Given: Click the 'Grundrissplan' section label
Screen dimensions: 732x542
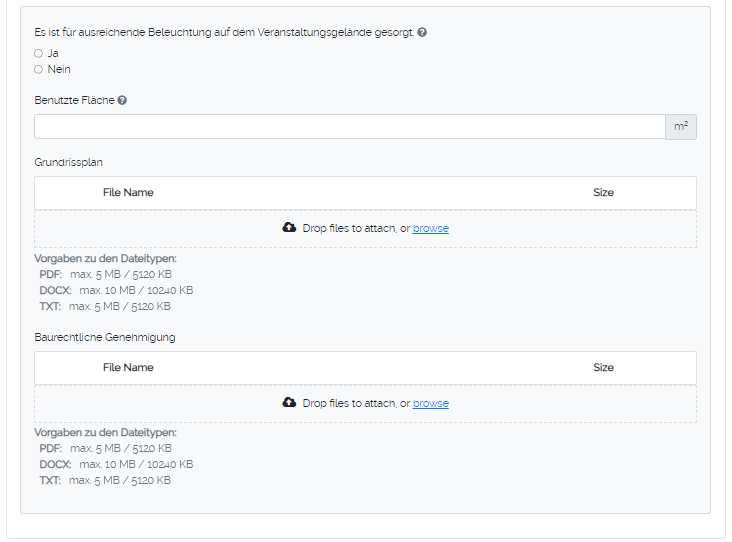Looking at the screenshot, I should click(x=68, y=162).
